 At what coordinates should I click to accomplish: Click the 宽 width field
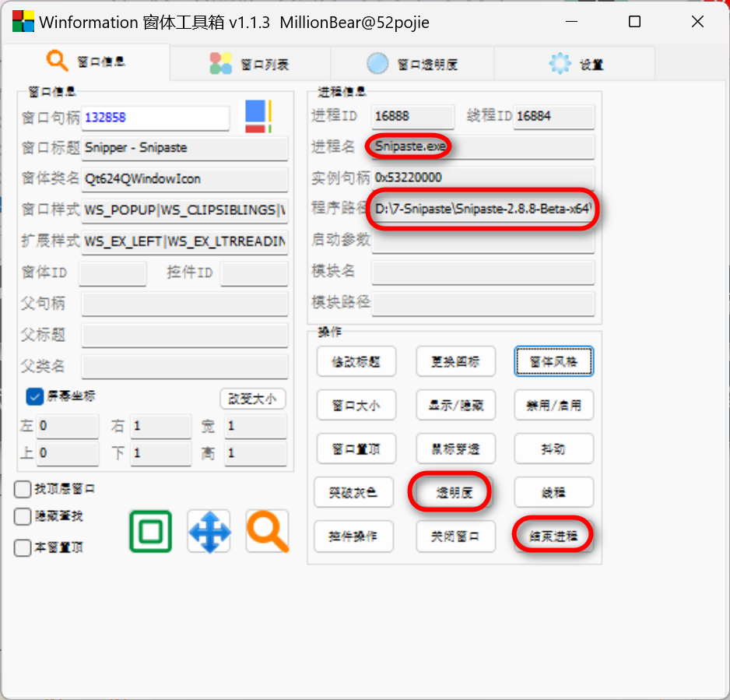click(x=255, y=426)
